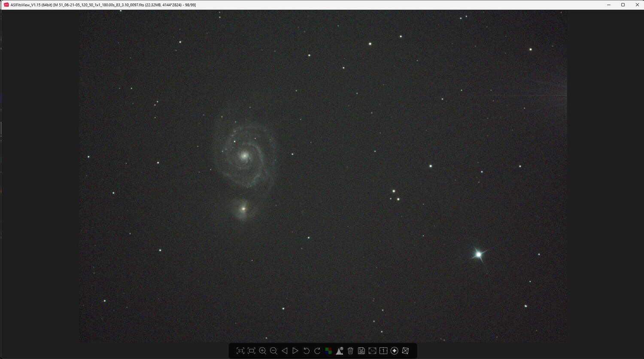Set view to 1:1 actual size
644x359 pixels.
click(x=240, y=351)
